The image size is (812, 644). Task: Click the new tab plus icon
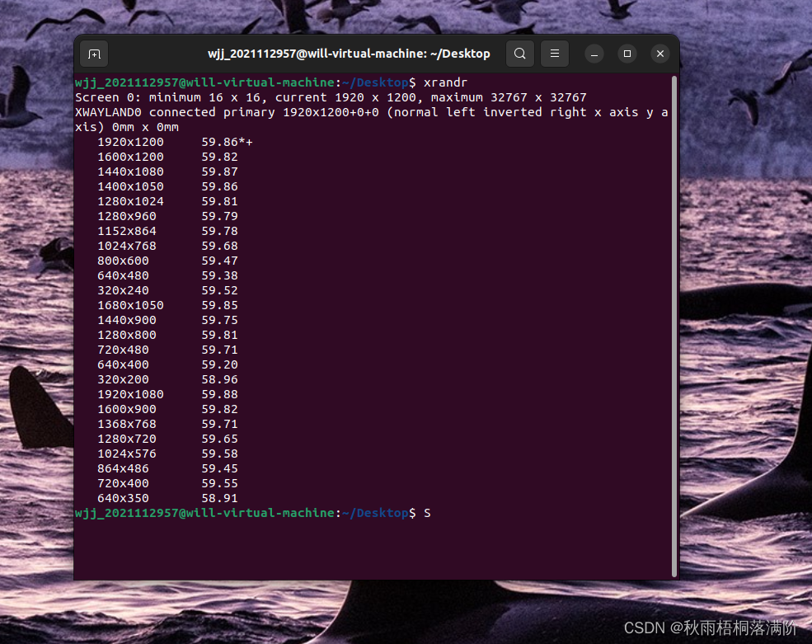pos(93,53)
